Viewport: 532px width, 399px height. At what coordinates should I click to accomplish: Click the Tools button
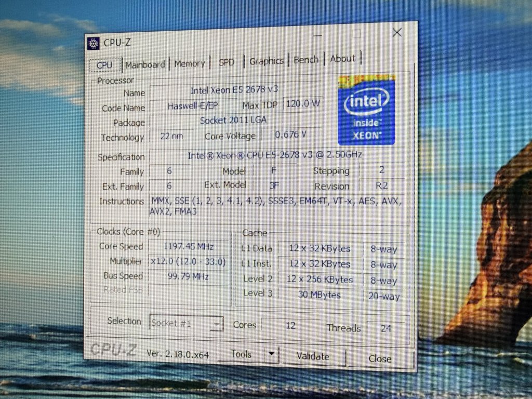[241, 354]
